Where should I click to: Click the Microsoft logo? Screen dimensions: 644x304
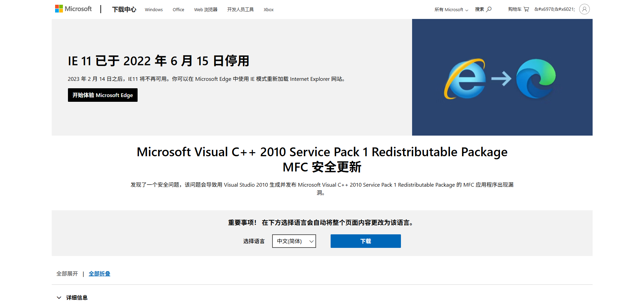point(73,9)
